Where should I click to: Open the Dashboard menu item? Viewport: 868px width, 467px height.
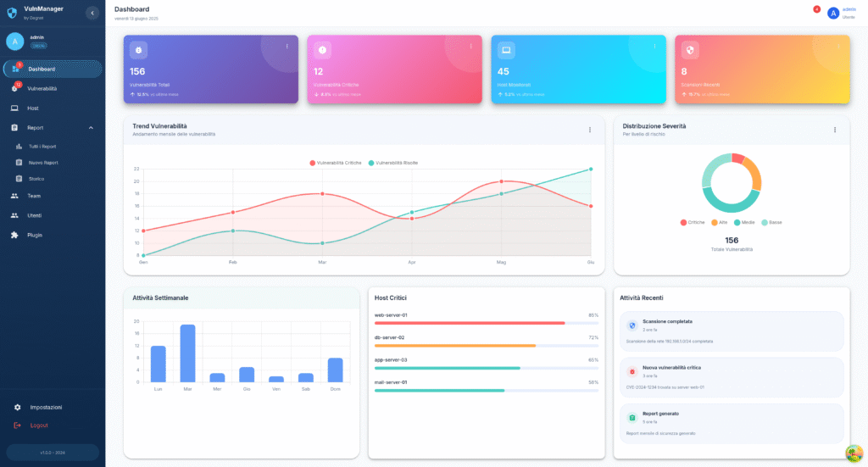[x=53, y=69]
